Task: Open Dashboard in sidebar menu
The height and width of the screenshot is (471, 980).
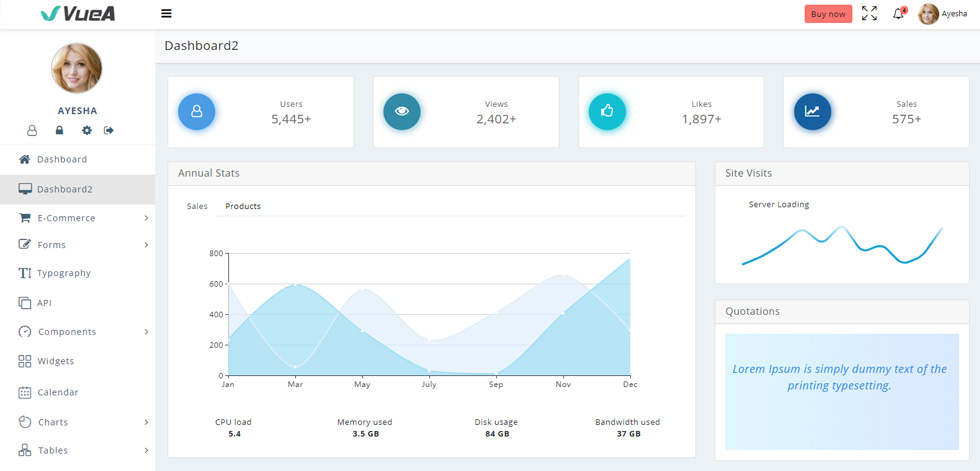Action: pos(78,159)
